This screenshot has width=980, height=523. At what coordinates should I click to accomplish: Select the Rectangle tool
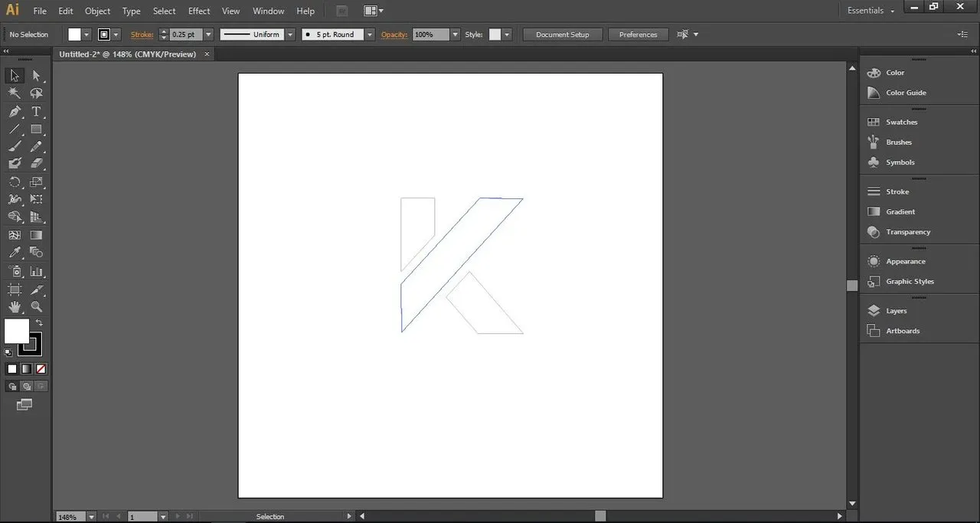coord(36,129)
